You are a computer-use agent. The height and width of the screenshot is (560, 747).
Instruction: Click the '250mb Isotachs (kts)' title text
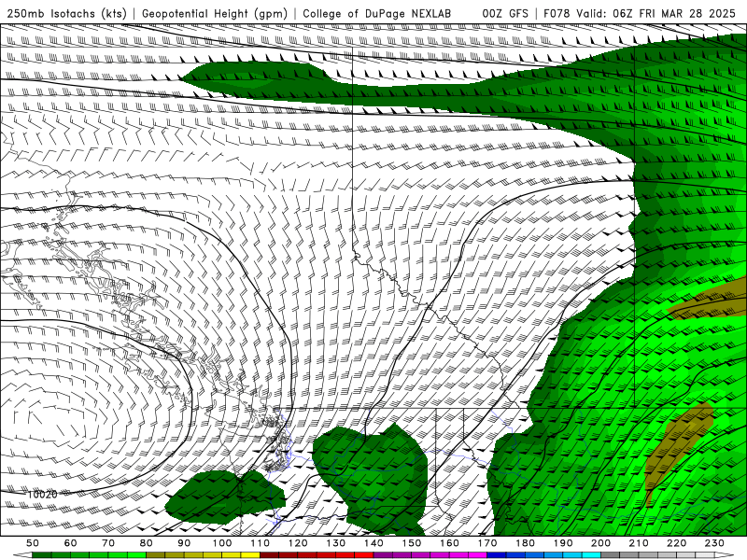66,13
